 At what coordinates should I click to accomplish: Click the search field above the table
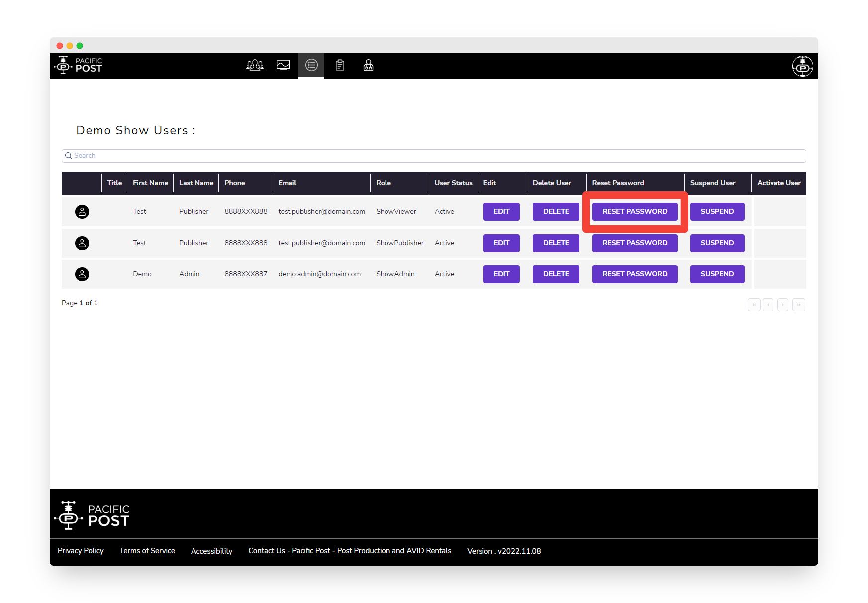point(434,156)
